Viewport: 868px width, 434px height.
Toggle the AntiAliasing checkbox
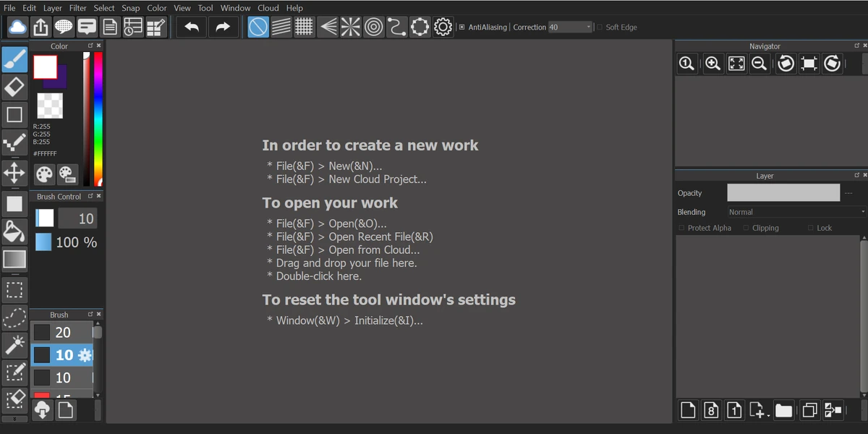[x=461, y=27]
